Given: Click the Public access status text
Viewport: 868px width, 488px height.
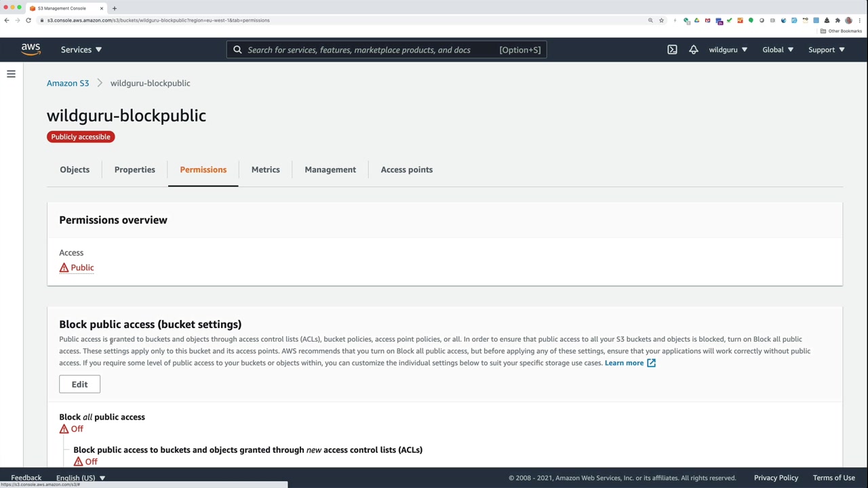Looking at the screenshot, I should pos(82,268).
